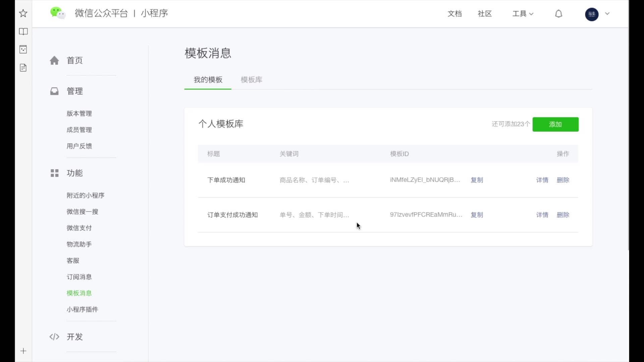
Task: Open 文档 in top navigation
Action: (x=454, y=14)
